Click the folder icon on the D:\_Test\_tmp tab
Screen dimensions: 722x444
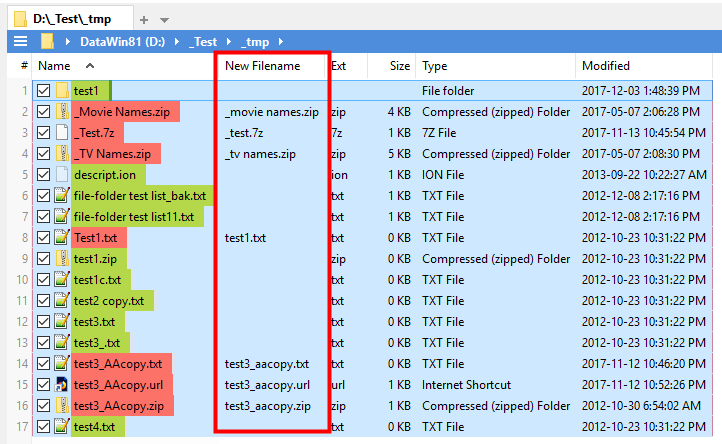pos(20,19)
